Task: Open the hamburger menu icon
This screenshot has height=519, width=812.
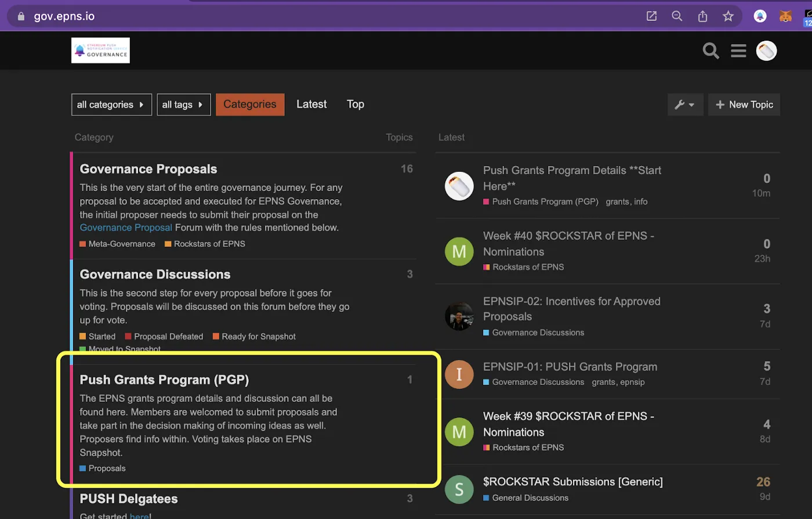Action: [x=738, y=51]
